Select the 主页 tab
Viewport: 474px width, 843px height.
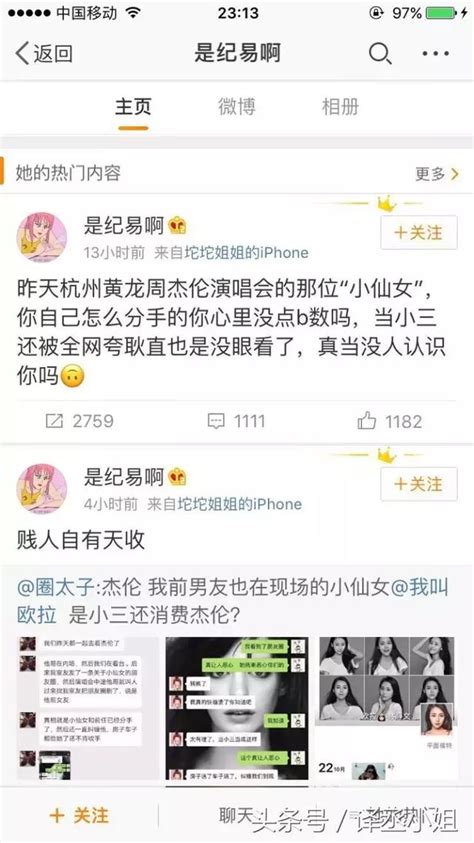pyautogui.click(x=133, y=106)
